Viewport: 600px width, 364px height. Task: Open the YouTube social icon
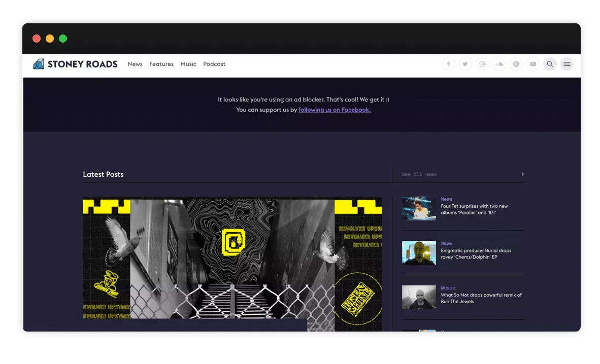click(533, 64)
